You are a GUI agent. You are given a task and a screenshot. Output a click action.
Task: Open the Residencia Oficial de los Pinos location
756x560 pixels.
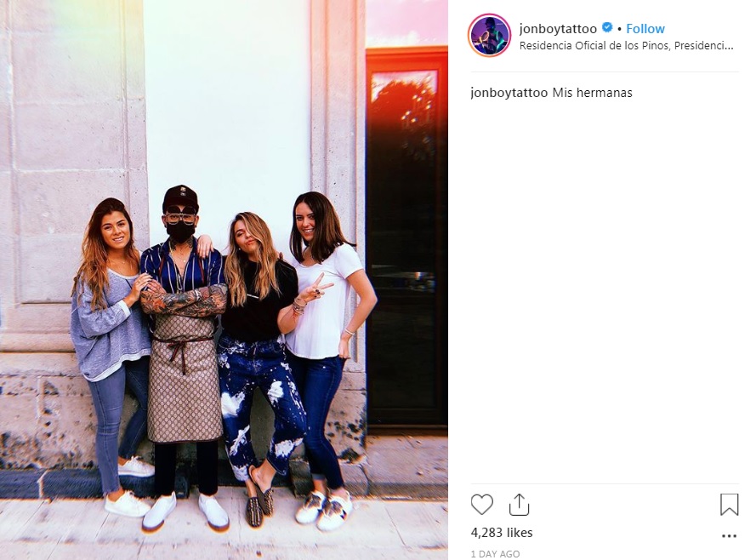626,46
